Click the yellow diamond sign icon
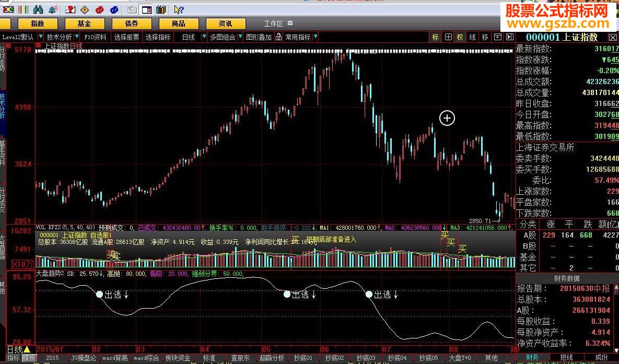619x364 pixels. pos(85,9)
